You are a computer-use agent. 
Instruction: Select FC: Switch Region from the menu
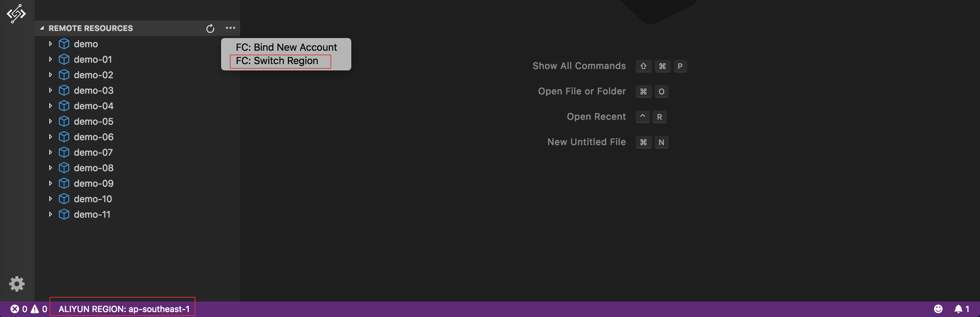coord(277,61)
